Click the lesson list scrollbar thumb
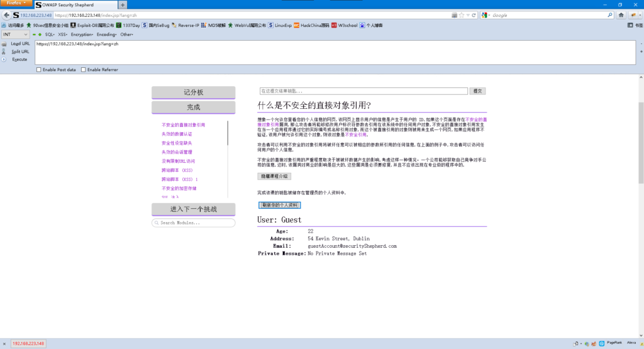This screenshot has width=644, height=349. coord(228,133)
